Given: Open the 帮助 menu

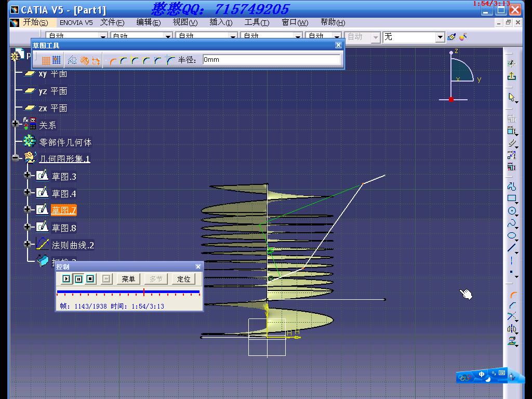Looking at the screenshot, I should 333,22.
